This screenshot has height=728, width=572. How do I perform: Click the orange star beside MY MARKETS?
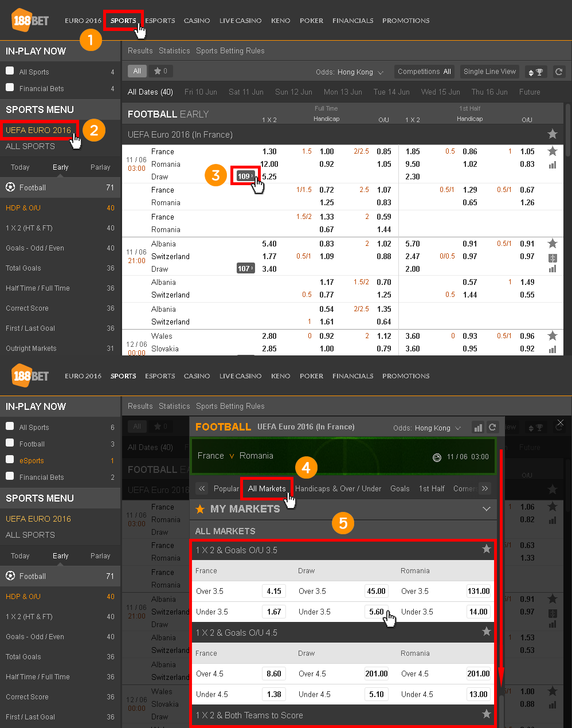pyautogui.click(x=200, y=508)
